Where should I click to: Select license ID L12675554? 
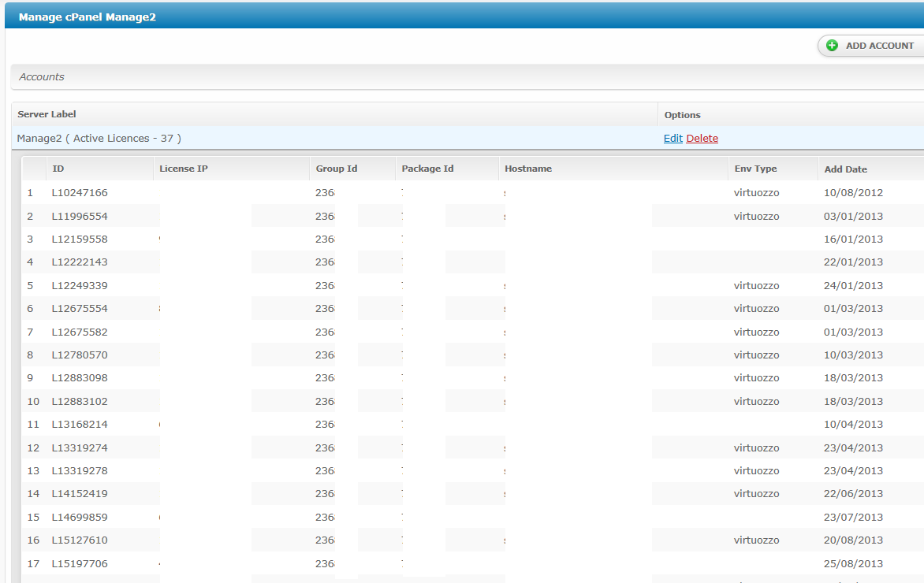coord(80,309)
